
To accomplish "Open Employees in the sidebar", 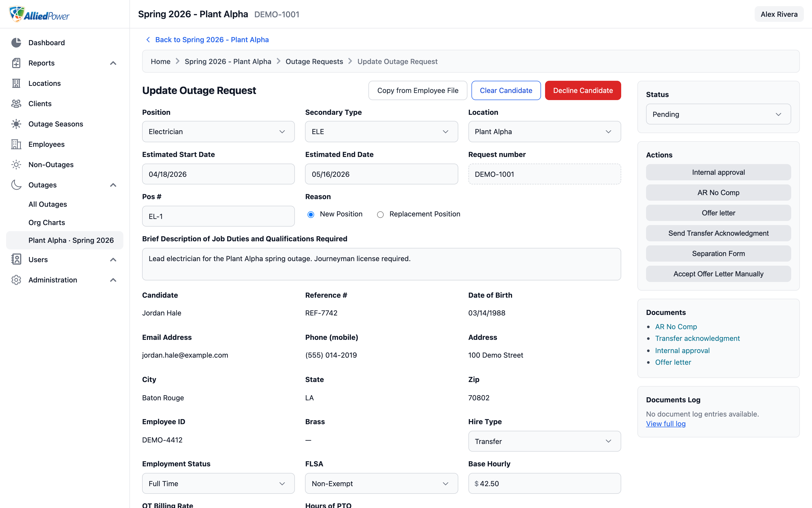I will pyautogui.click(x=65, y=144).
